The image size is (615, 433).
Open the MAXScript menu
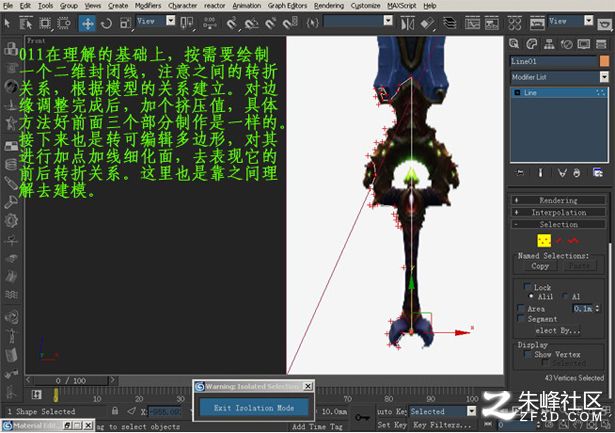tap(402, 6)
